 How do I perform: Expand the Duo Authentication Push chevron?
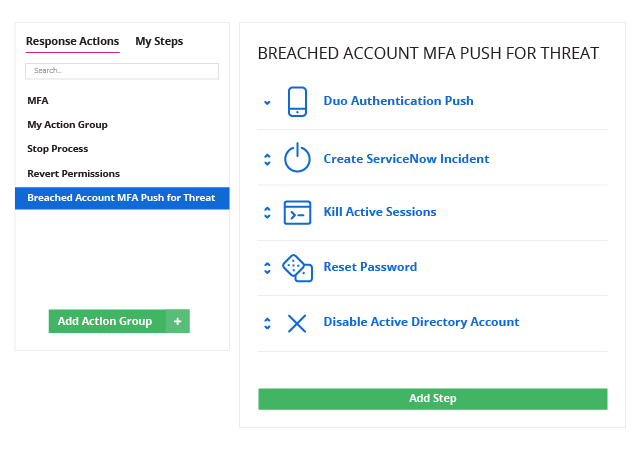(267, 102)
